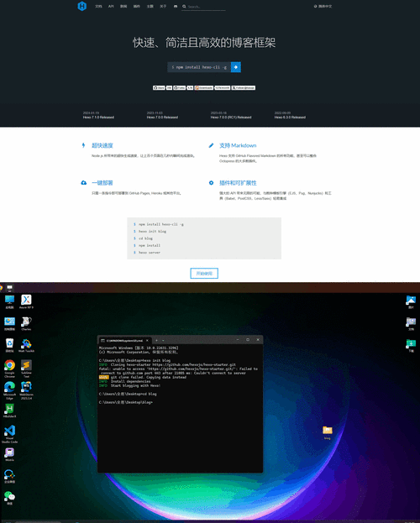420x523 pixels.
Task: Open the 简体中文 language selector
Action: tap(323, 7)
